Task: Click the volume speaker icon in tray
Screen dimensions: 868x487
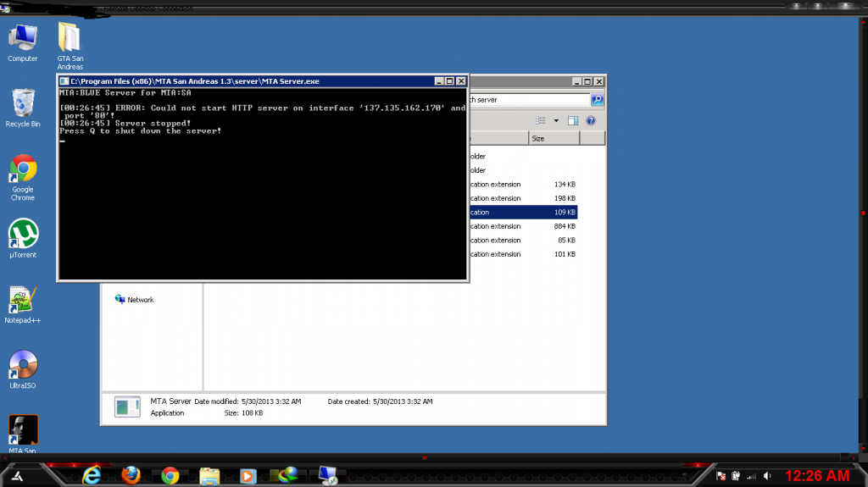Action: [766, 476]
